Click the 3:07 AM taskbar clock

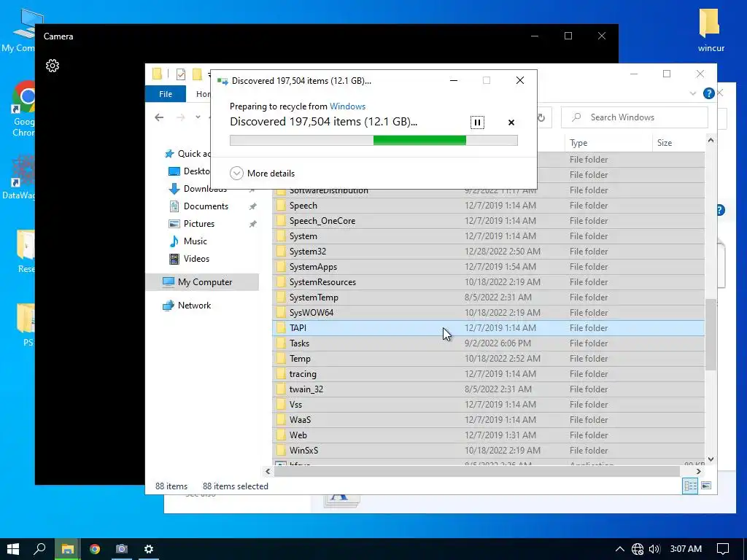(686, 549)
